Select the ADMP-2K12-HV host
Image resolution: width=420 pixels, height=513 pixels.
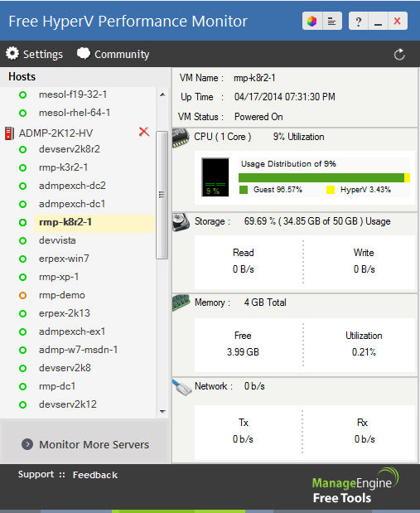(56, 133)
